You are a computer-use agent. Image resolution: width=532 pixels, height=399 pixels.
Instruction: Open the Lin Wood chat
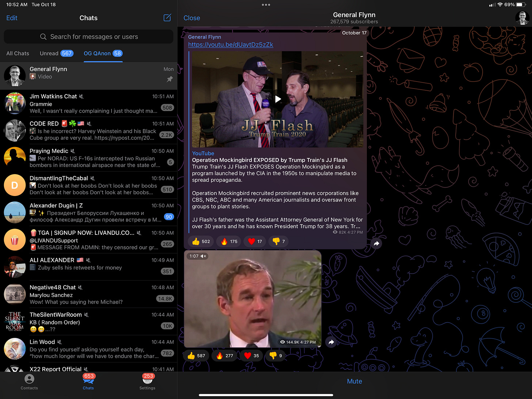pos(88,349)
